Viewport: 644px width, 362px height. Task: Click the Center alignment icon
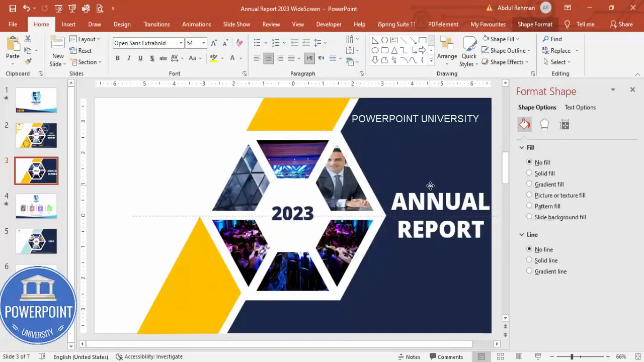click(269, 58)
